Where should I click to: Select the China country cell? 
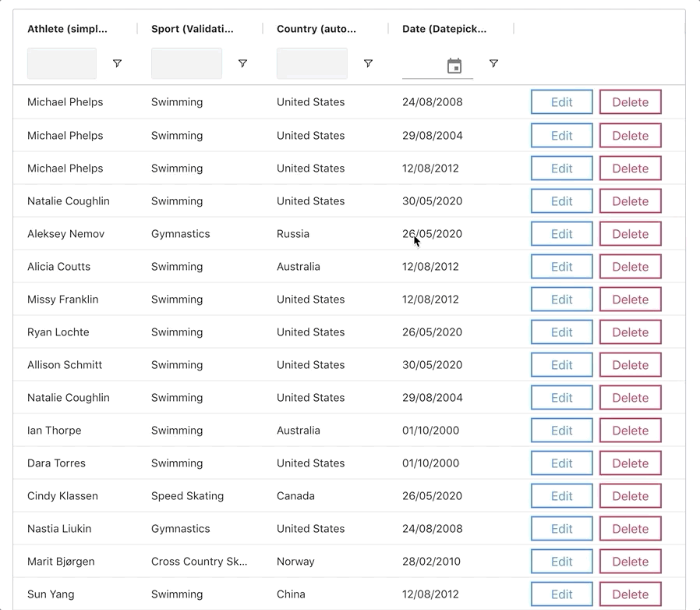click(x=291, y=594)
